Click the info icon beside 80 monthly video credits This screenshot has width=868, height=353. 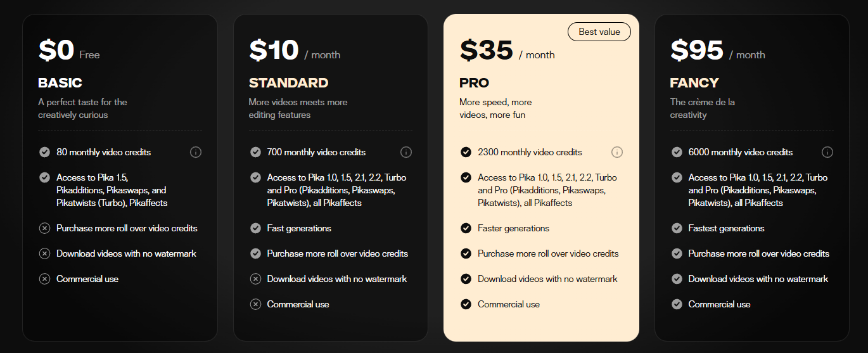tap(196, 152)
